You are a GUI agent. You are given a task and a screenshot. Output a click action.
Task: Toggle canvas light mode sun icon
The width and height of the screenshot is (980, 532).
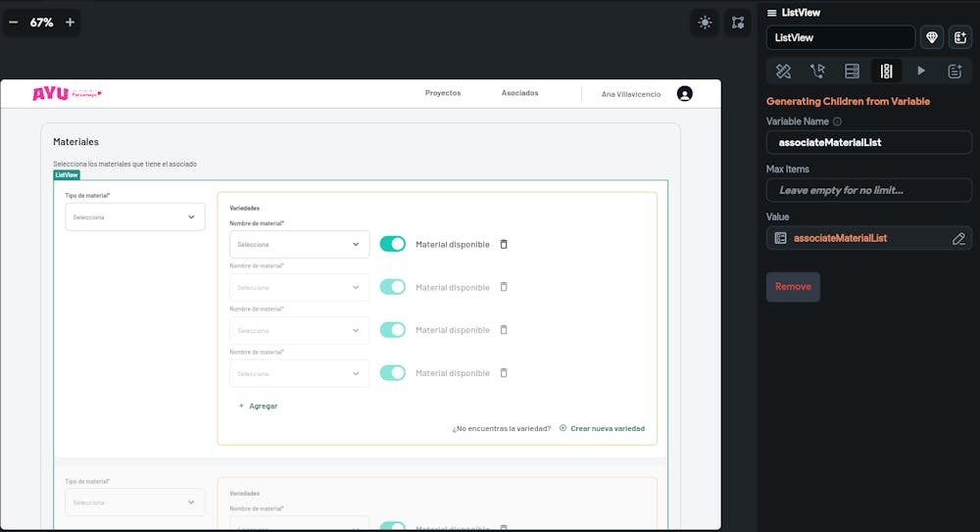coord(705,23)
